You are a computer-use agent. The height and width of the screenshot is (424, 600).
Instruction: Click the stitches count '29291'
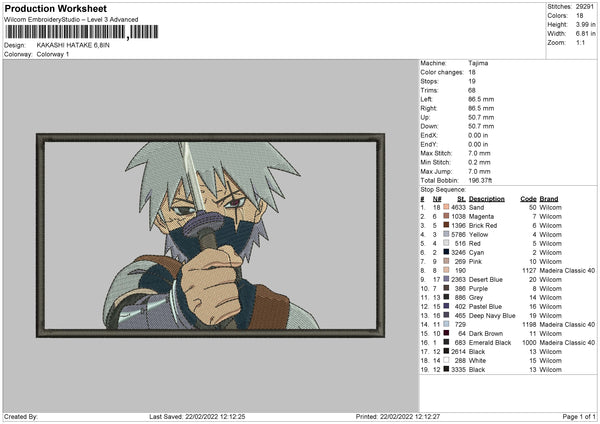(585, 7)
